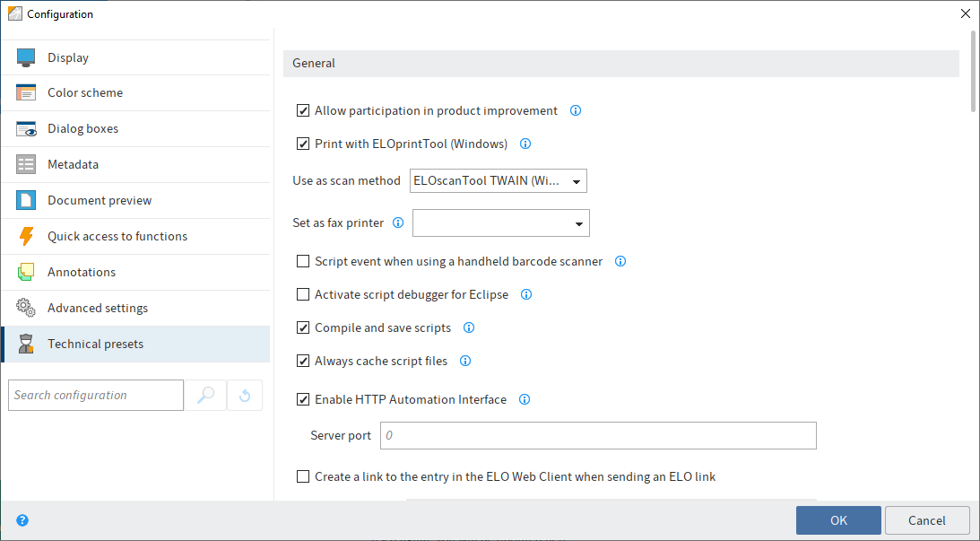Click the Color scheme icon
This screenshot has height=541, width=980.
tap(25, 92)
